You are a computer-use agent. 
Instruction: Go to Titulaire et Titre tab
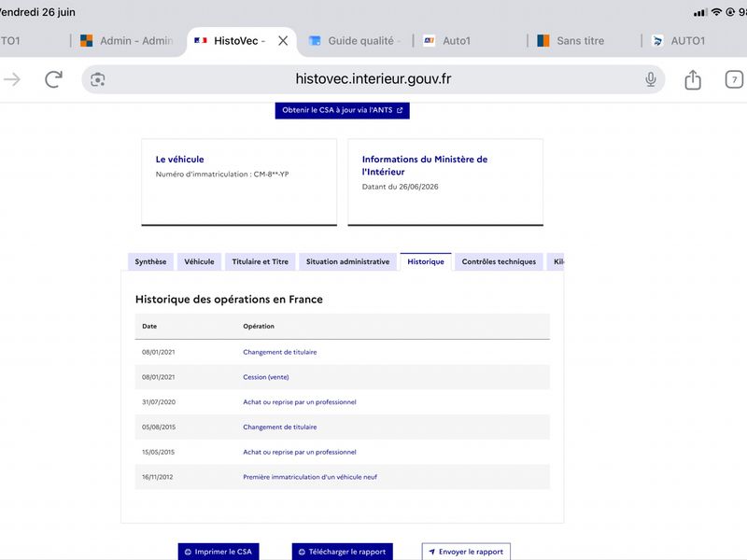tap(261, 261)
